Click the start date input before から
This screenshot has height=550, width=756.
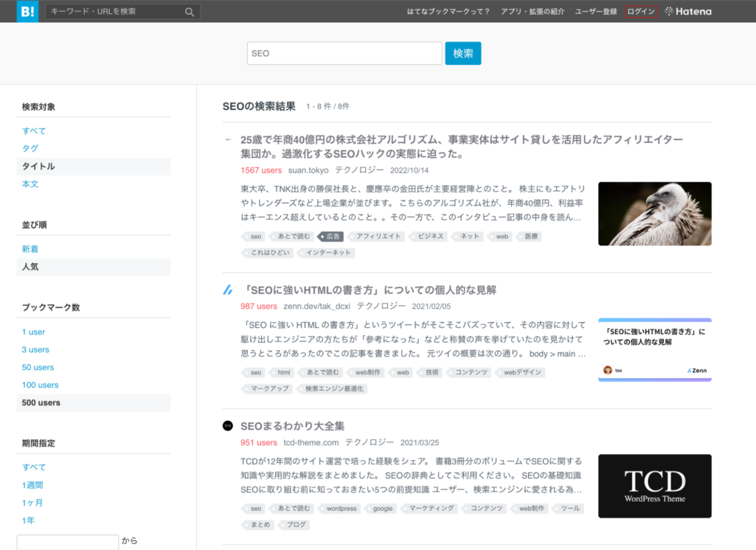pos(68,542)
